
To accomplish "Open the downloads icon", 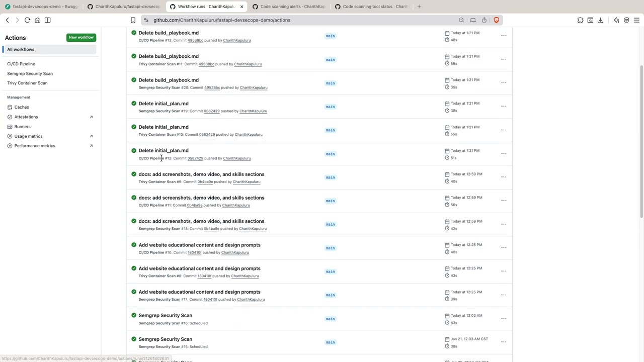I will coord(600,20).
